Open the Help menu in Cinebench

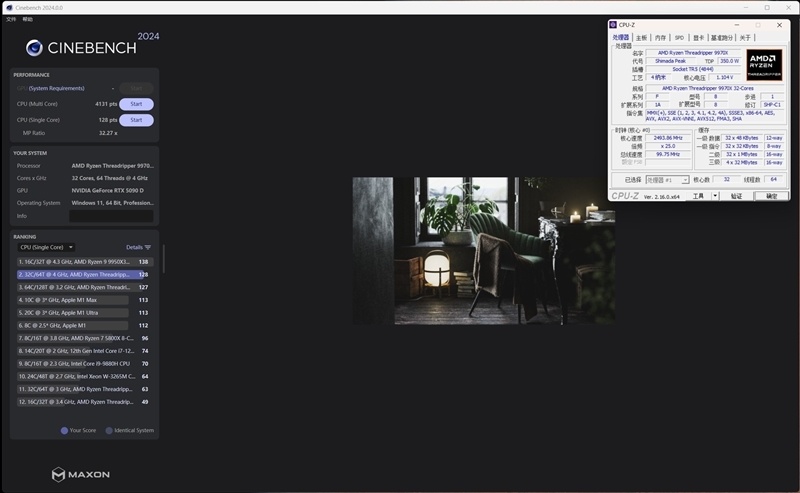[28, 19]
